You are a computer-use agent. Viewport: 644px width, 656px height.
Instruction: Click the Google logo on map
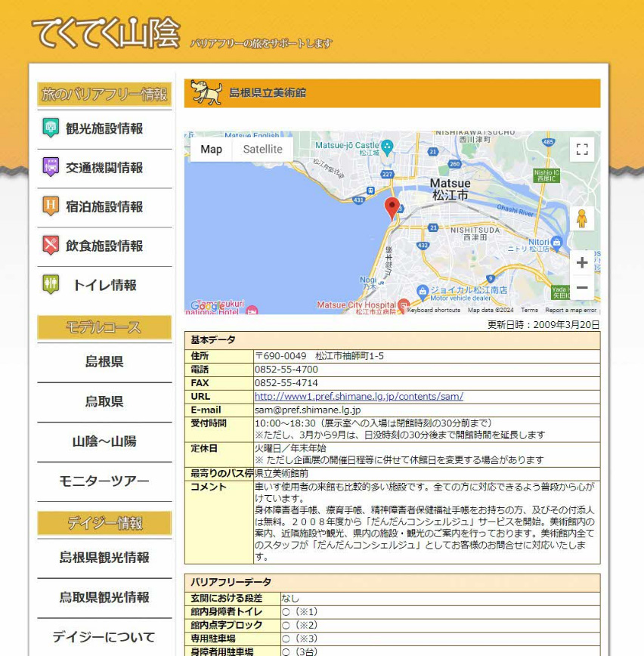coord(207,306)
